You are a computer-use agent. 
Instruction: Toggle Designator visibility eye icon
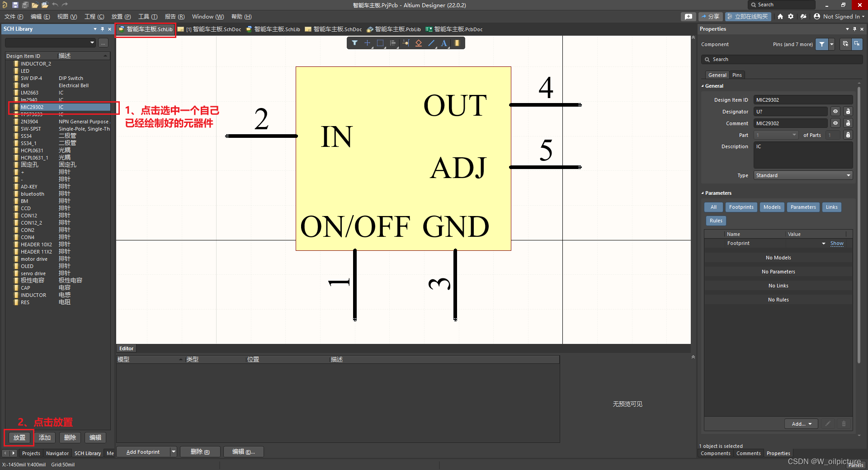835,112
